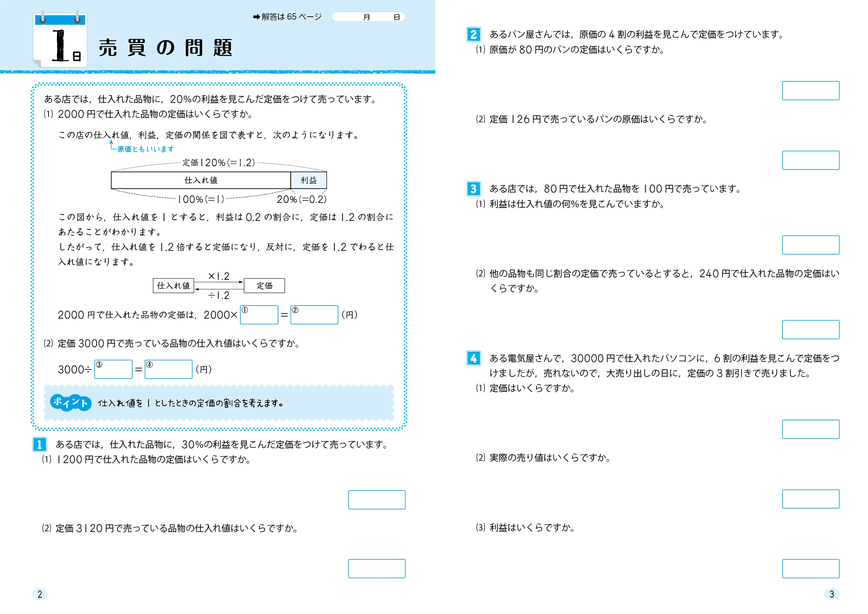Click the label 100%(=1)
This screenshot has height=614, width=868.
point(201,199)
